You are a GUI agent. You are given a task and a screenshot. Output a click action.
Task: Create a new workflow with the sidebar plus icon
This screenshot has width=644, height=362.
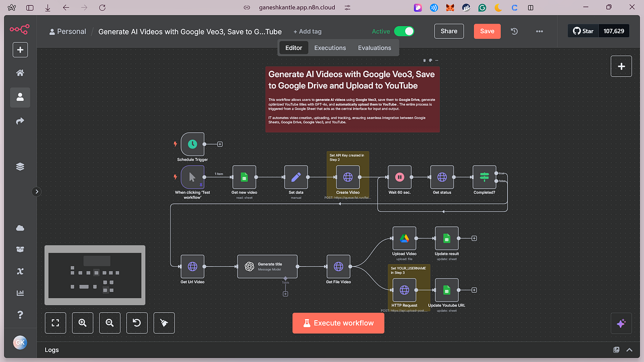pyautogui.click(x=20, y=49)
